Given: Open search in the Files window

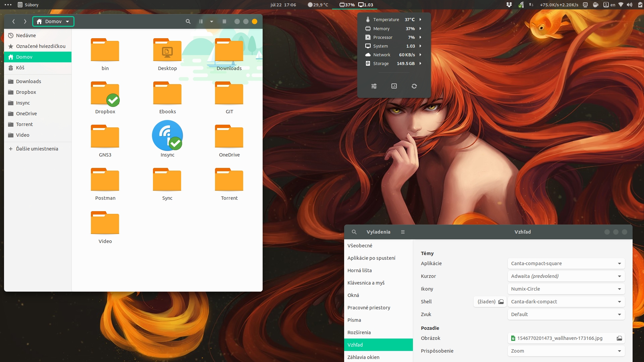Looking at the screenshot, I should 188,21.
